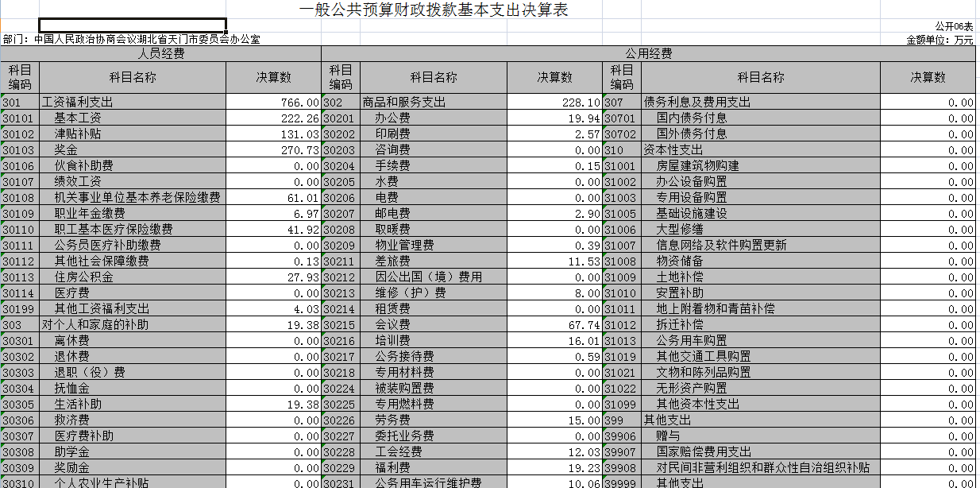The image size is (980, 488).
Task: Click the 部门 department name cell
Action: click(131, 39)
